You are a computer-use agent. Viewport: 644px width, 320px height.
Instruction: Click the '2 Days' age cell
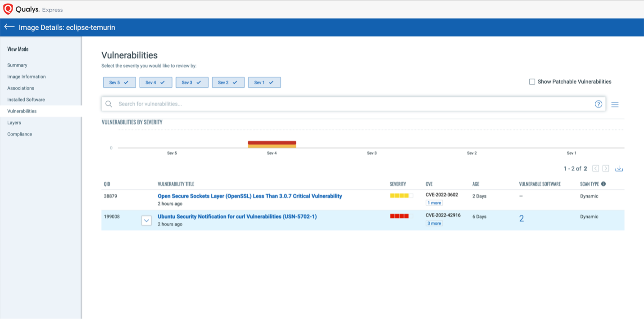pos(479,196)
